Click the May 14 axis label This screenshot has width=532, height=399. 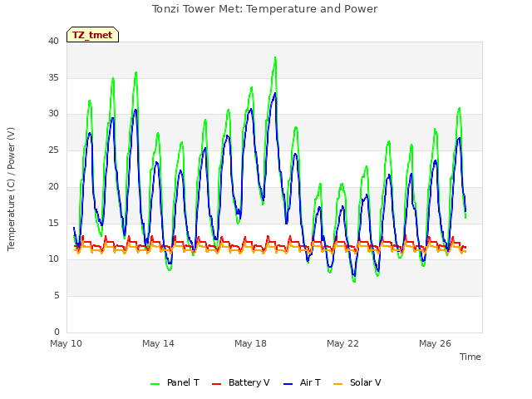pos(158,343)
